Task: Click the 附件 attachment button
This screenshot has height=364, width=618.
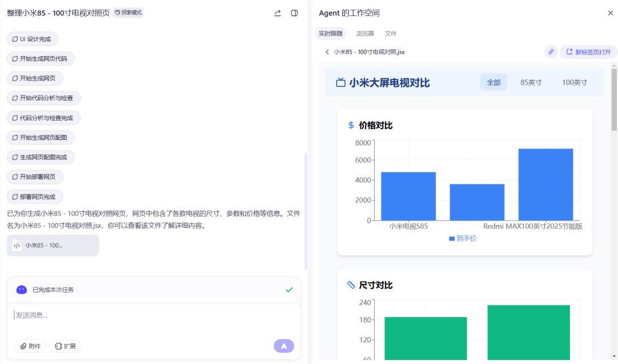Action: pyautogui.click(x=30, y=346)
